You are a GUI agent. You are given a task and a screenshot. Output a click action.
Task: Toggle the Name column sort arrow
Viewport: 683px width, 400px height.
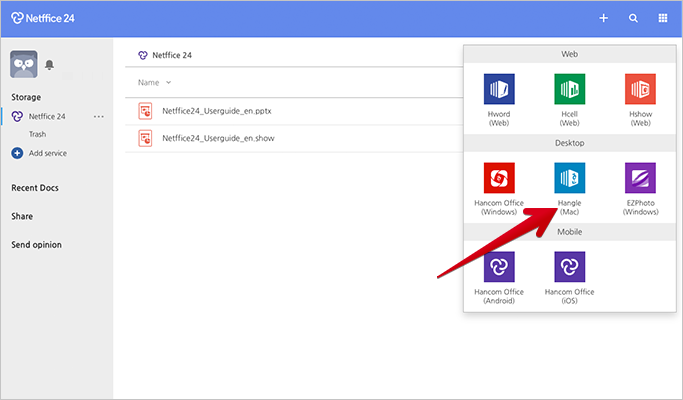(169, 82)
